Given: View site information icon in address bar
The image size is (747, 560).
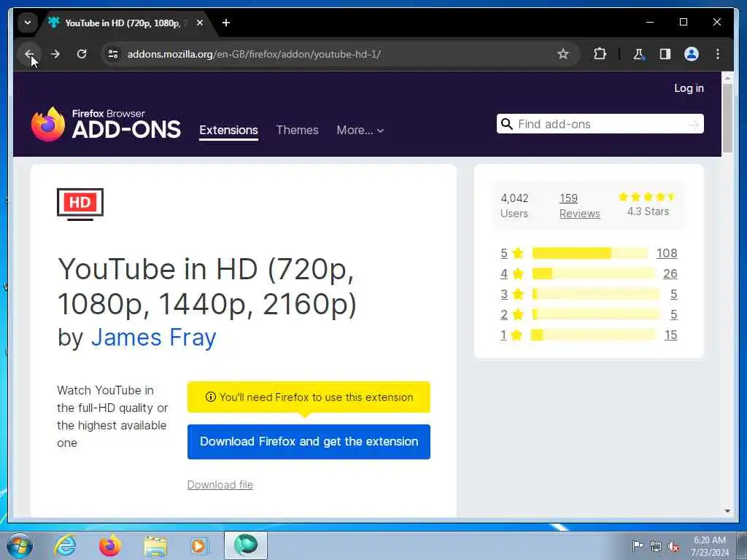Looking at the screenshot, I should [113, 54].
